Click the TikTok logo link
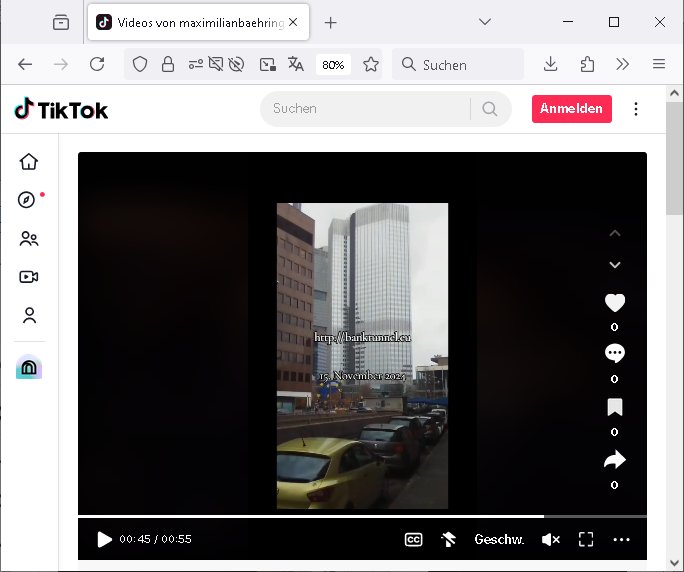The height and width of the screenshot is (572, 684). (61, 109)
